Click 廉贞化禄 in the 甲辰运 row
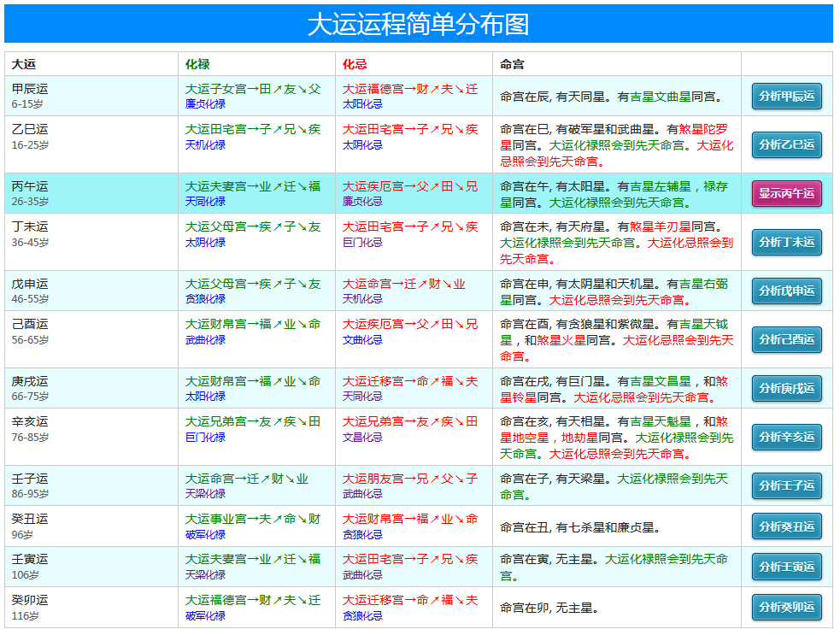 (x=205, y=104)
